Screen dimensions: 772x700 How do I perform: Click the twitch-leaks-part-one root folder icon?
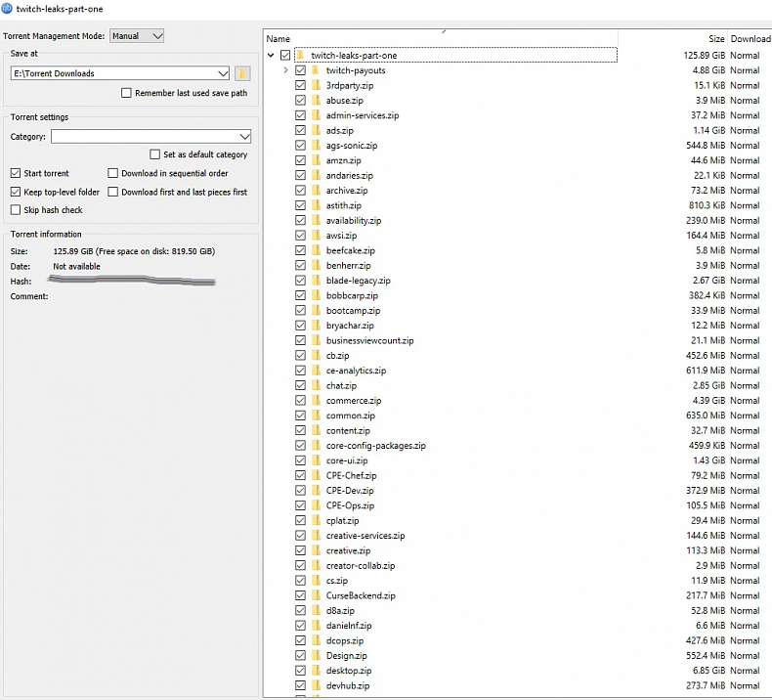coord(300,55)
